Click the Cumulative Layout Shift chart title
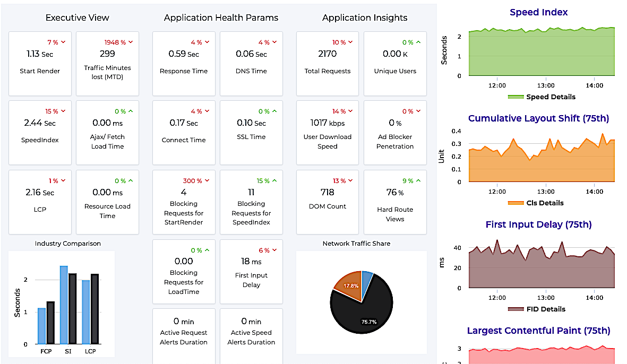Viewport: 627px width, 364px height. coord(538,118)
